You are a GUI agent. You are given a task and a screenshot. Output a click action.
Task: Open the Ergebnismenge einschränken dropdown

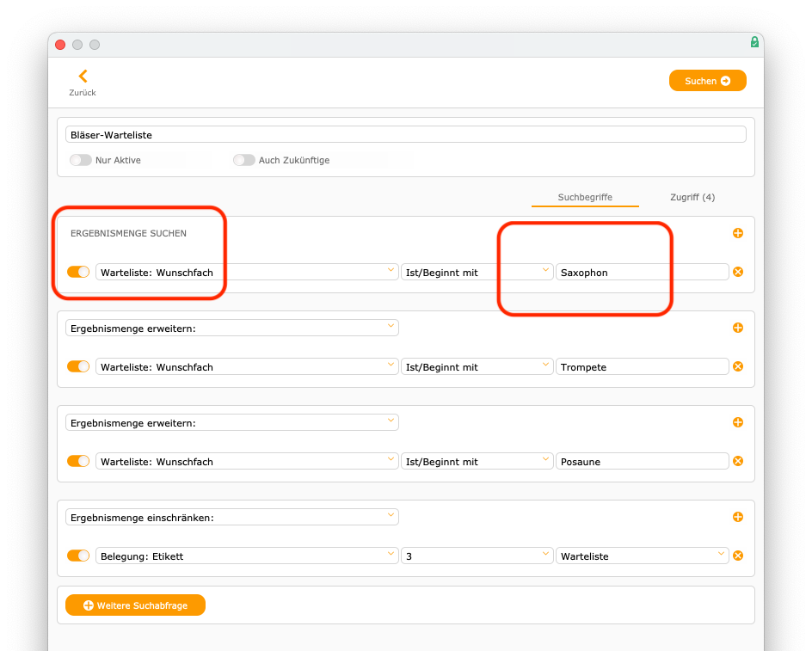click(x=231, y=517)
